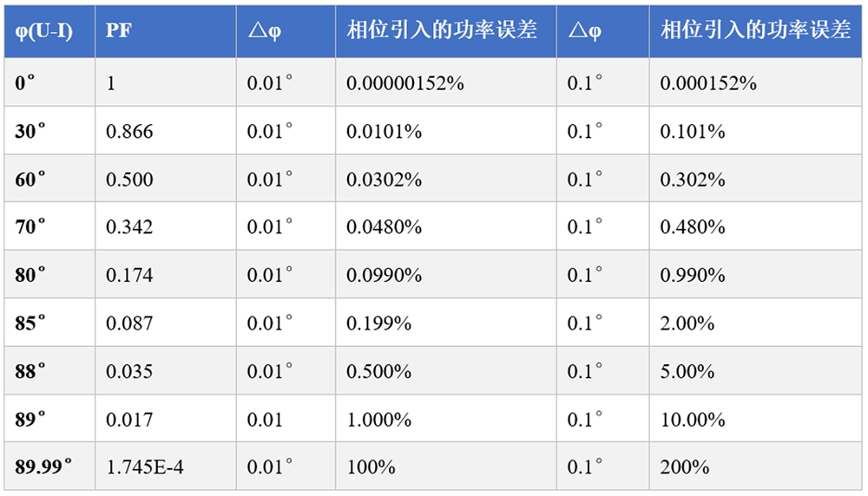
Task: Select the 200% error cell
Action: (x=685, y=467)
